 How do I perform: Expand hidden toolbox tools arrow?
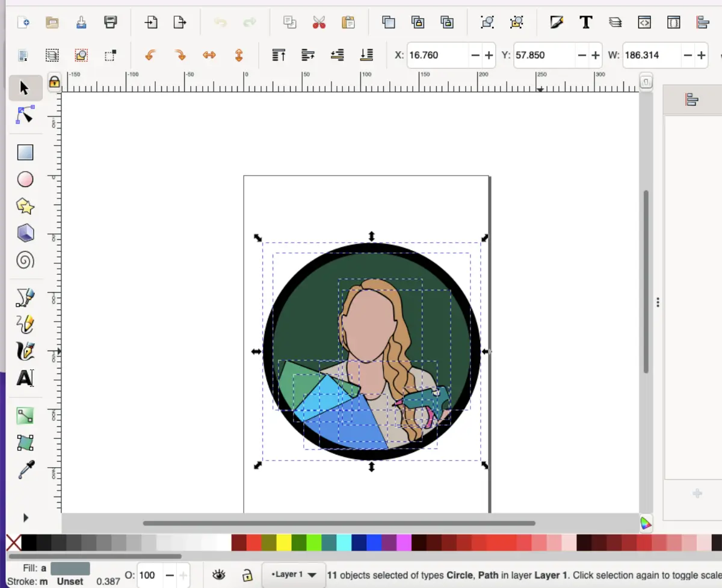pyautogui.click(x=25, y=518)
